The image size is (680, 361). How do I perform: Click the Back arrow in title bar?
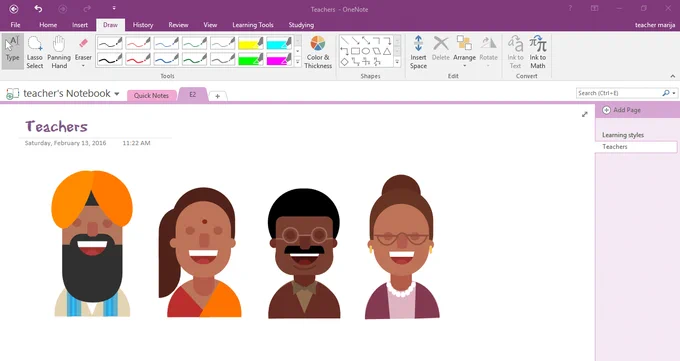point(14,9)
